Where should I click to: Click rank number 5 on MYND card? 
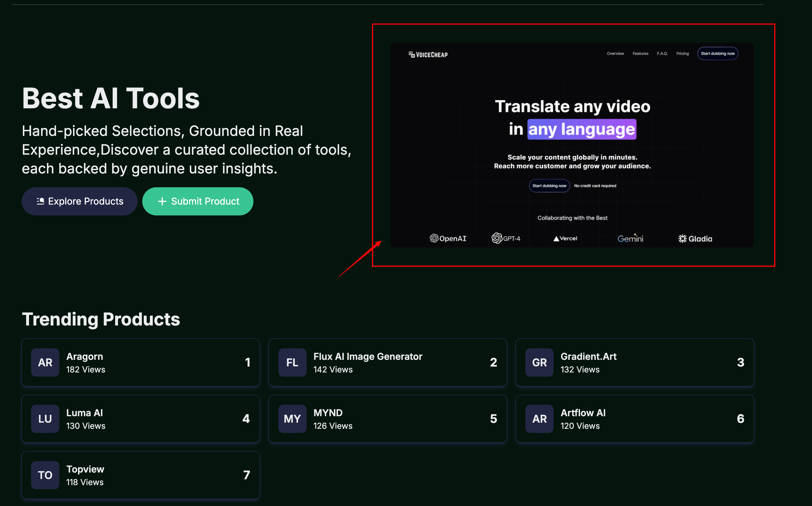pos(494,419)
